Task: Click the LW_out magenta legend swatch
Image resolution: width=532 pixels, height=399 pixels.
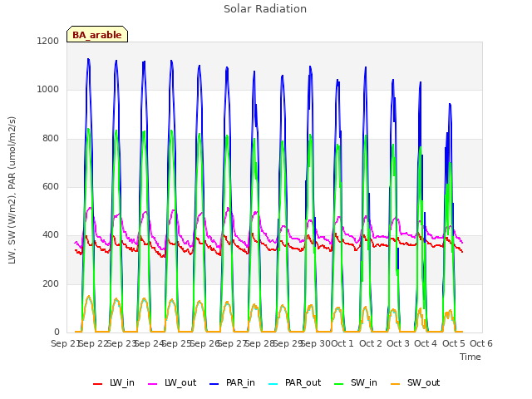Action: pos(153,384)
